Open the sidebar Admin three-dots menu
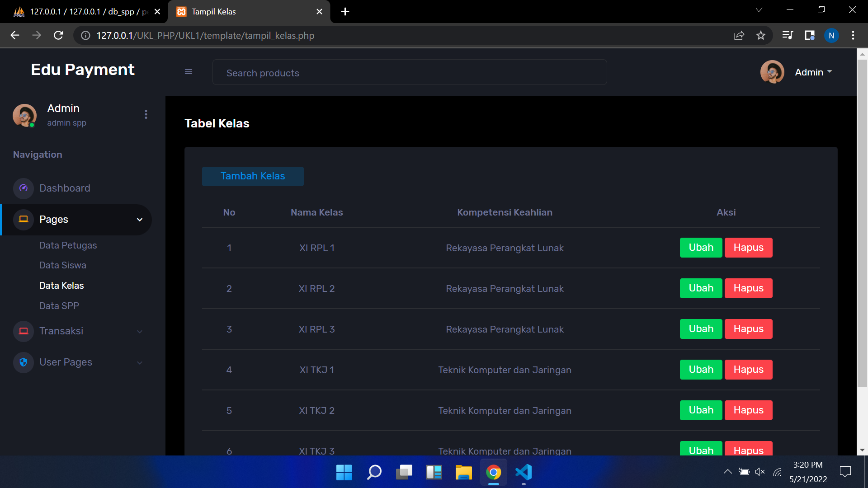 [x=146, y=114]
